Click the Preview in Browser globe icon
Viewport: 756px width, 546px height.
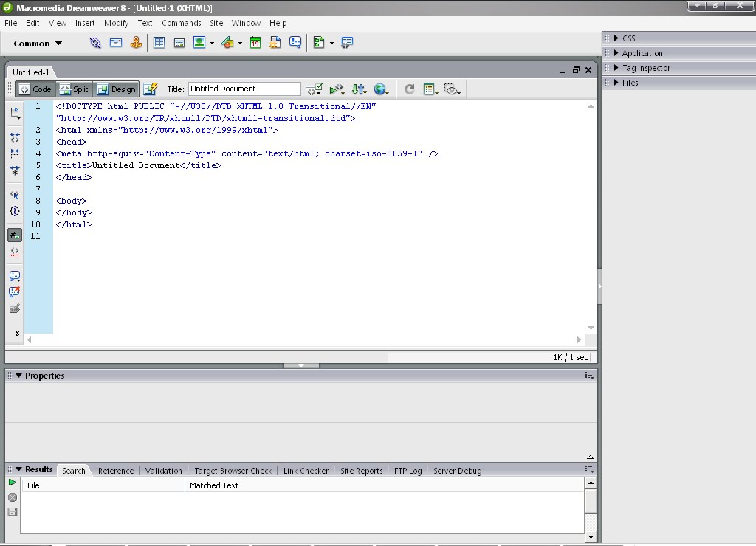pos(380,89)
